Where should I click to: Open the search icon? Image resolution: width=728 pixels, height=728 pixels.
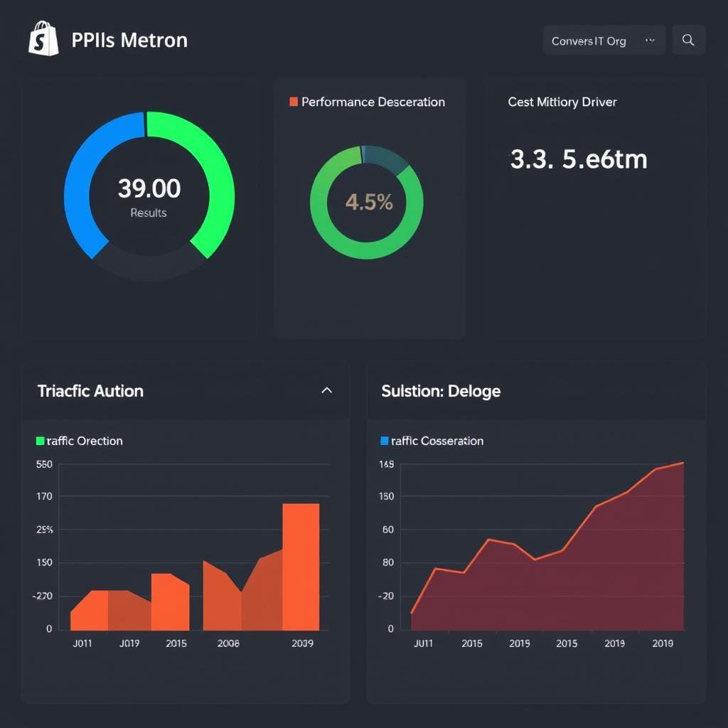687,40
